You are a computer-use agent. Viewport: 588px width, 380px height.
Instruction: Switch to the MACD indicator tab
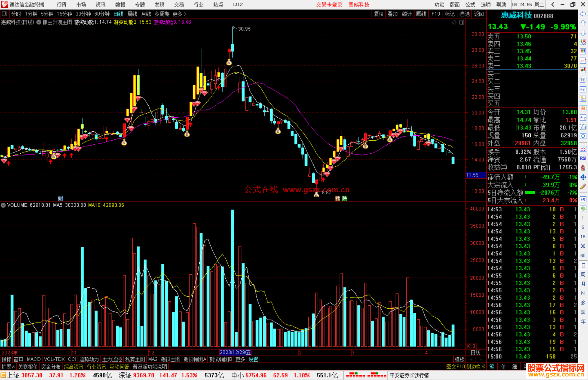[33, 359]
